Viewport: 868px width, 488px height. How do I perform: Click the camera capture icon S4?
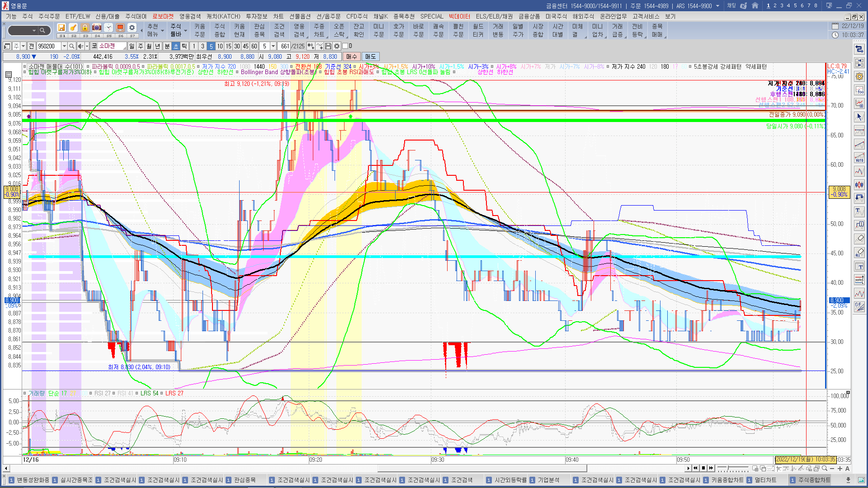tap(97, 28)
